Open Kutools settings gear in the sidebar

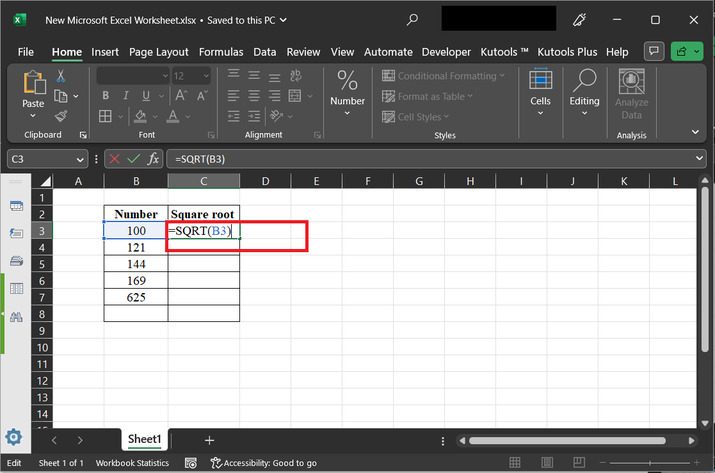(14, 437)
